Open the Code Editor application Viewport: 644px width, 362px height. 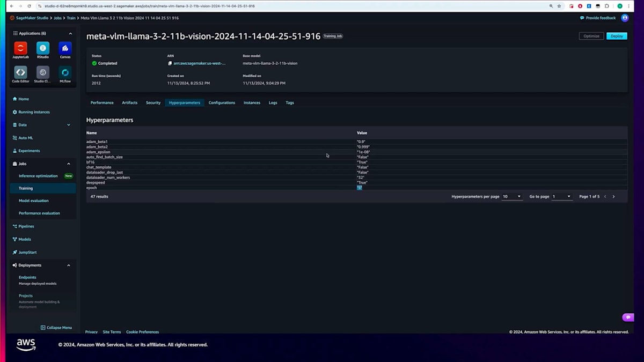[20, 72]
